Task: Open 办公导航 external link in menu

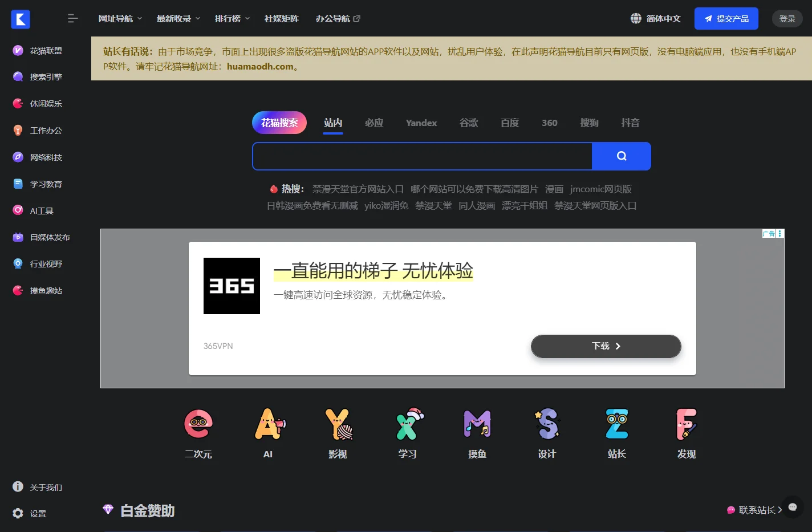Action: click(338, 19)
